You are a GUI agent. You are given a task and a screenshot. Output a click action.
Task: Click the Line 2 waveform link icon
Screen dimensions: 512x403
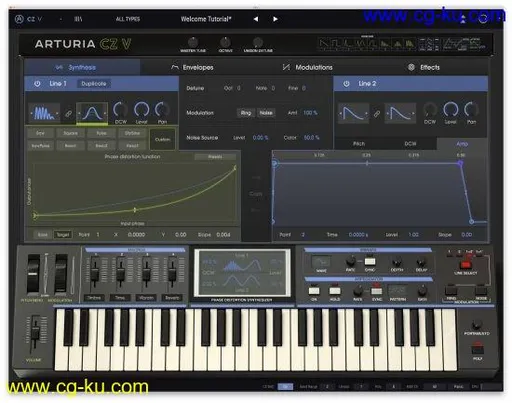tap(377, 114)
